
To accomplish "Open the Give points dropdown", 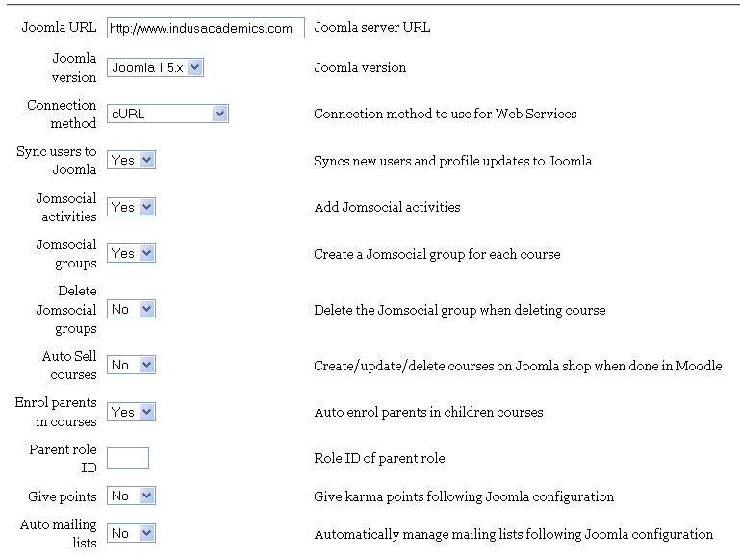I will coord(131,496).
